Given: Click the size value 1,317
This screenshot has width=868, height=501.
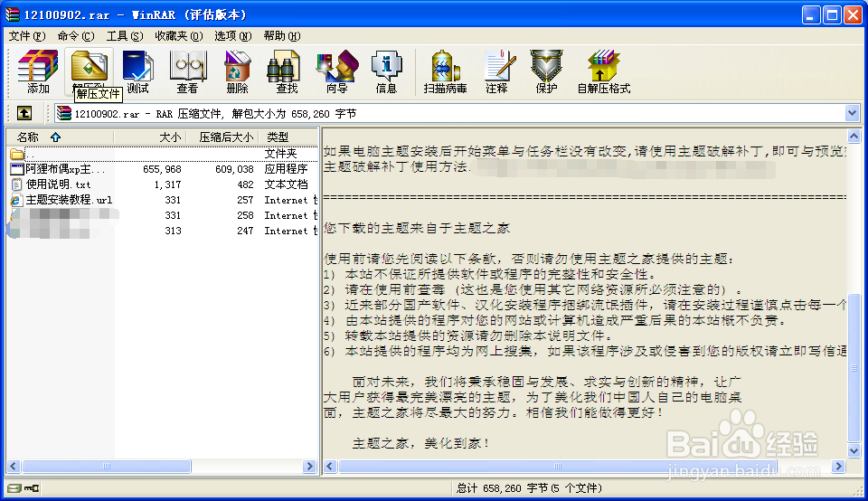Looking at the screenshot, I should [x=168, y=184].
